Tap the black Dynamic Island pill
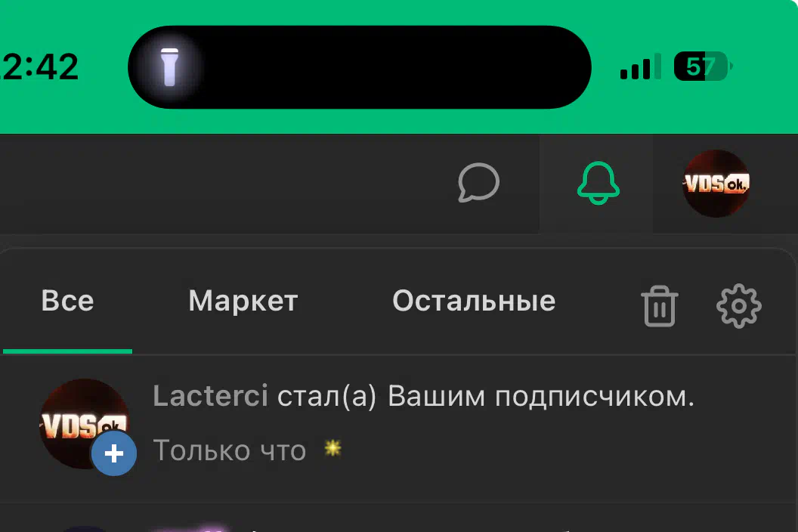Screen dimensions: 798x532 point(359,67)
